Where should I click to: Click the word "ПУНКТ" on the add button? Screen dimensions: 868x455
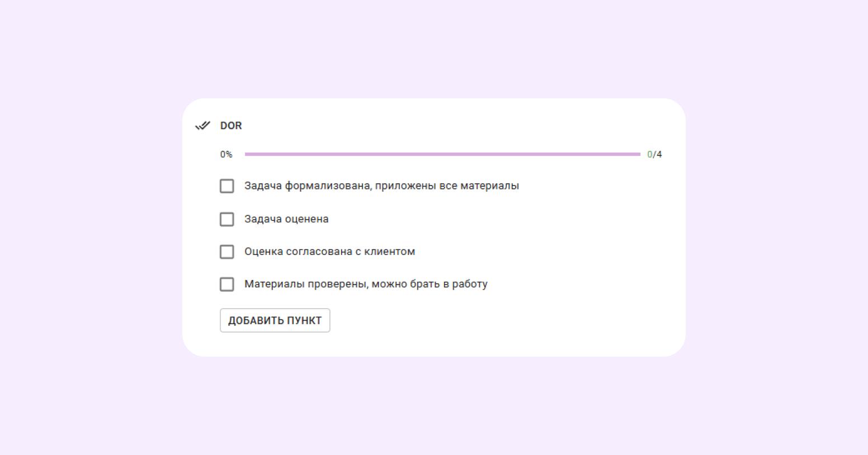[304, 320]
